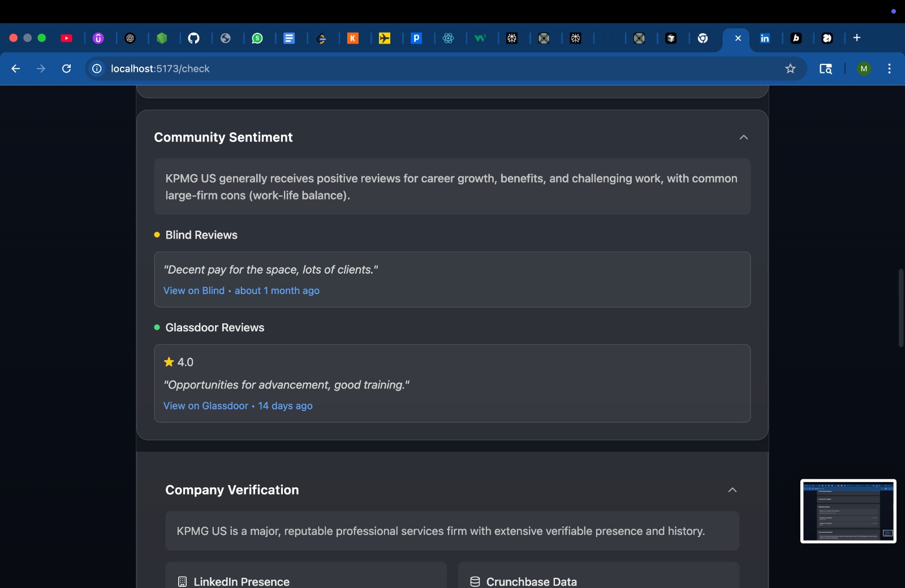
Task: Click the 4.0 rating value
Action: click(x=186, y=362)
